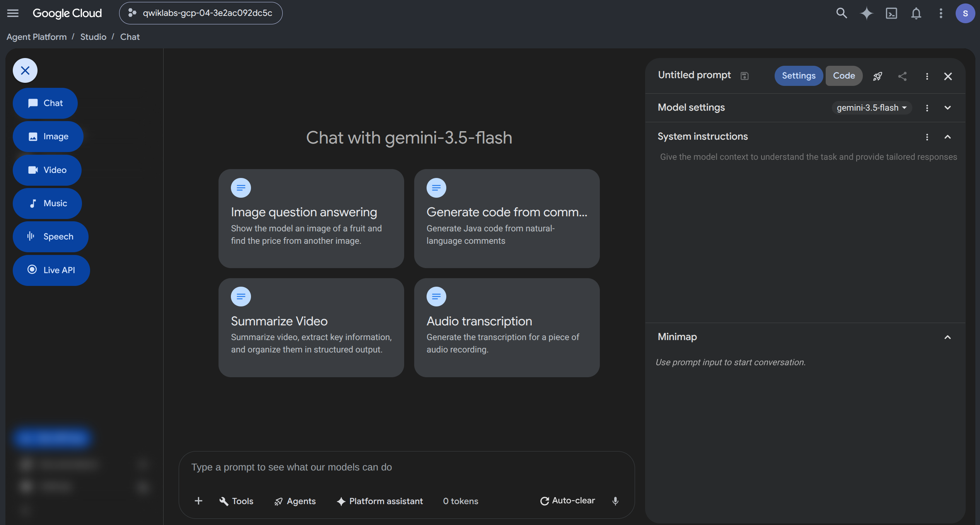Click the user avatar S
Screen dimensions: 980x525
point(965,13)
